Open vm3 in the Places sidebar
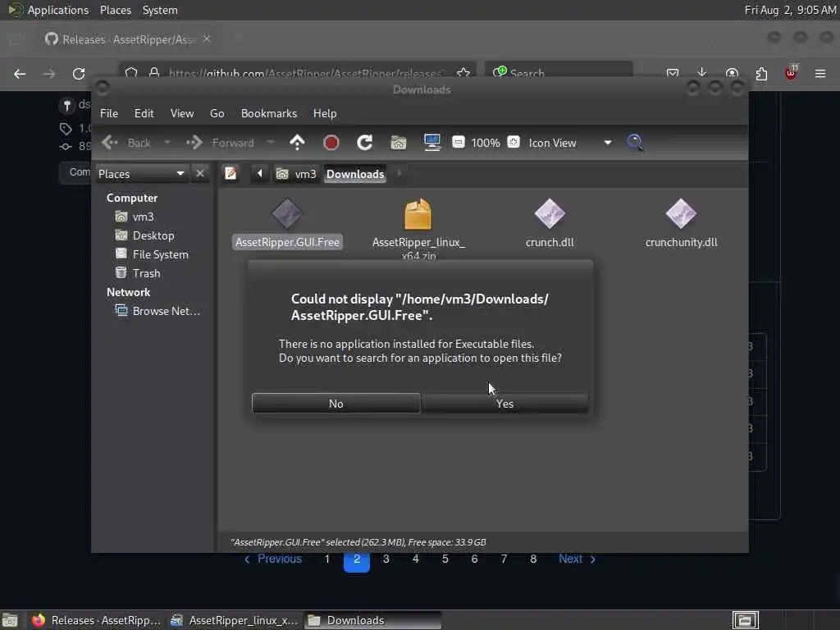The height and width of the screenshot is (630, 840). pos(143,217)
